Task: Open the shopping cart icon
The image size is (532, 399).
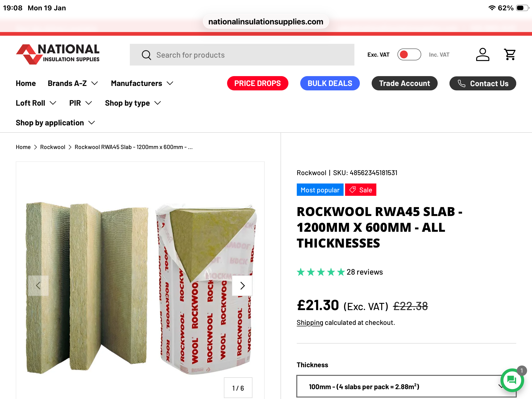Action: coord(510,54)
